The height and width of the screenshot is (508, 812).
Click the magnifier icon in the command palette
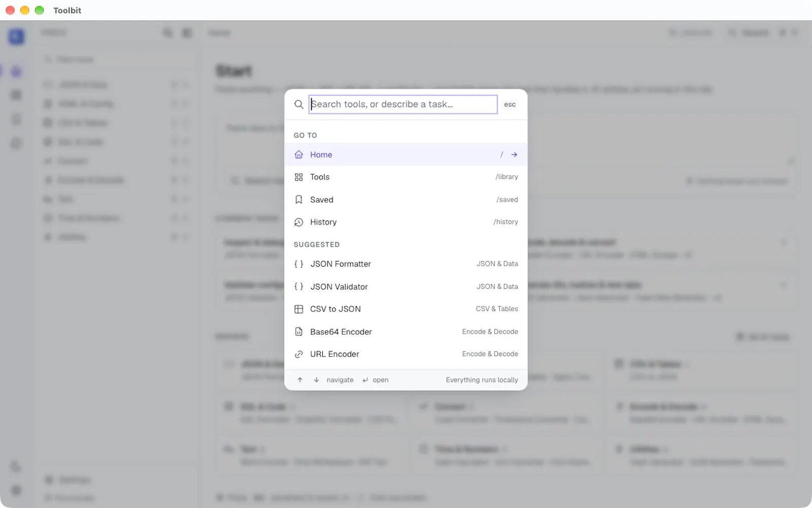pos(299,104)
